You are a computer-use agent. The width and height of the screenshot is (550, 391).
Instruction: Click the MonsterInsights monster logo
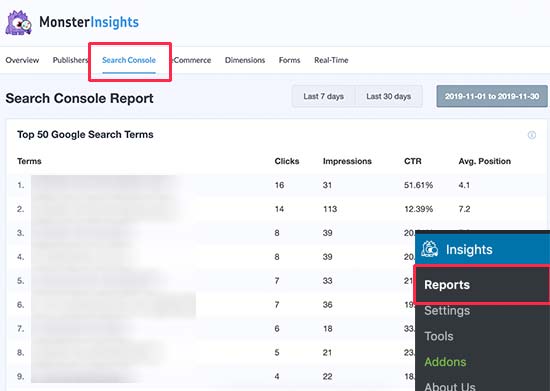[x=19, y=23]
